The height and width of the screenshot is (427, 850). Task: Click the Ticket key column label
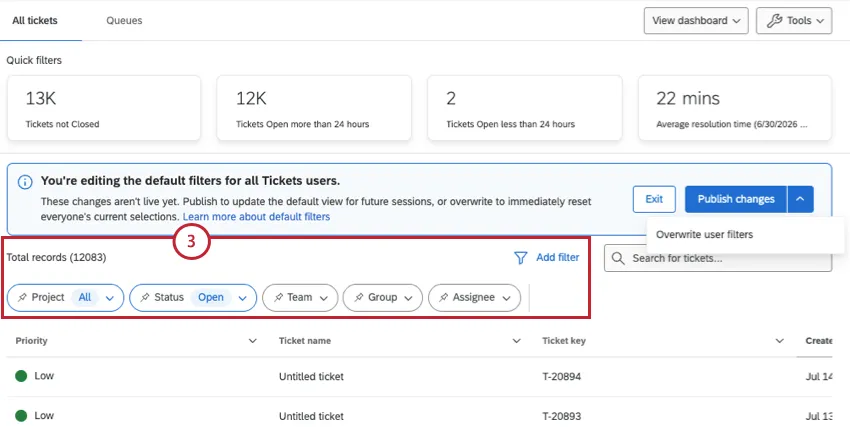point(564,341)
